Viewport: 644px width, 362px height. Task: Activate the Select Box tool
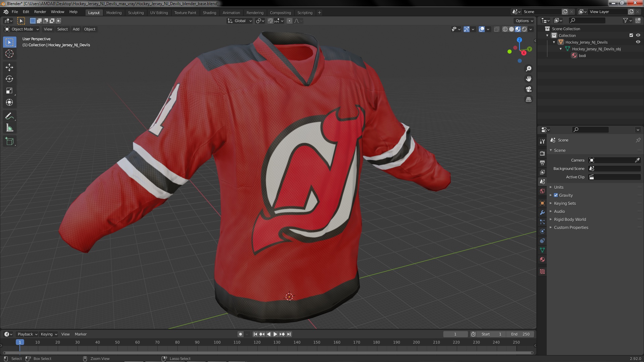click(x=9, y=42)
